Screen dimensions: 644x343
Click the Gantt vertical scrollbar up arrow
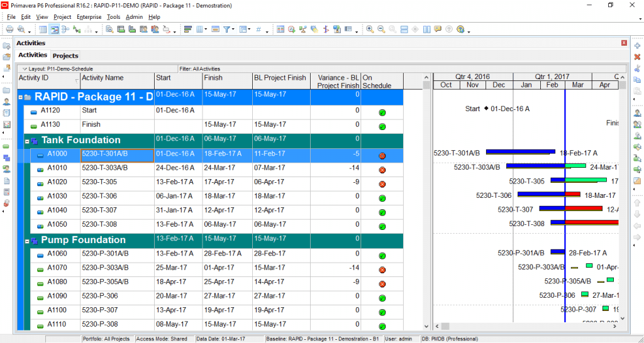pos(623,77)
